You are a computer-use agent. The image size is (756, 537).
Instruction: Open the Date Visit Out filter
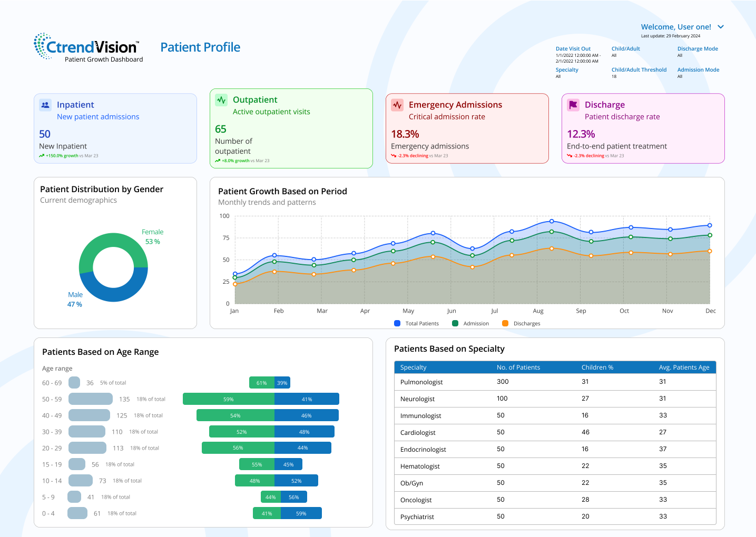pos(573,49)
